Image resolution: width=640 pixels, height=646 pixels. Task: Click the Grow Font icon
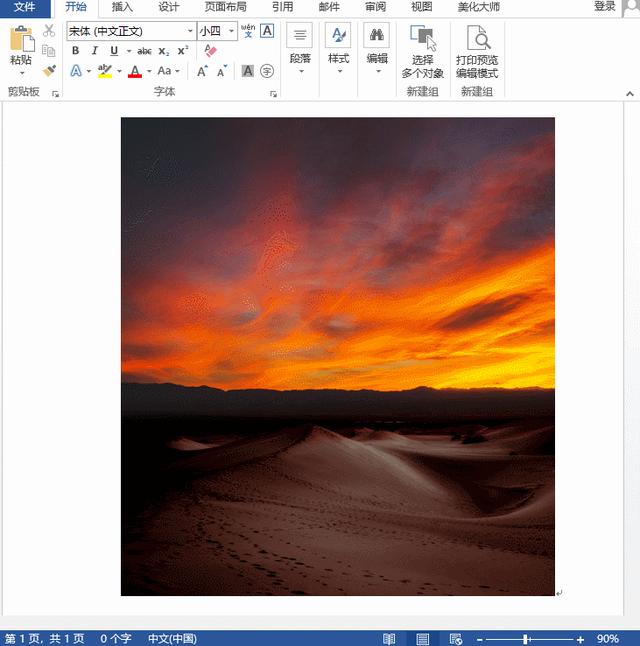click(x=202, y=71)
